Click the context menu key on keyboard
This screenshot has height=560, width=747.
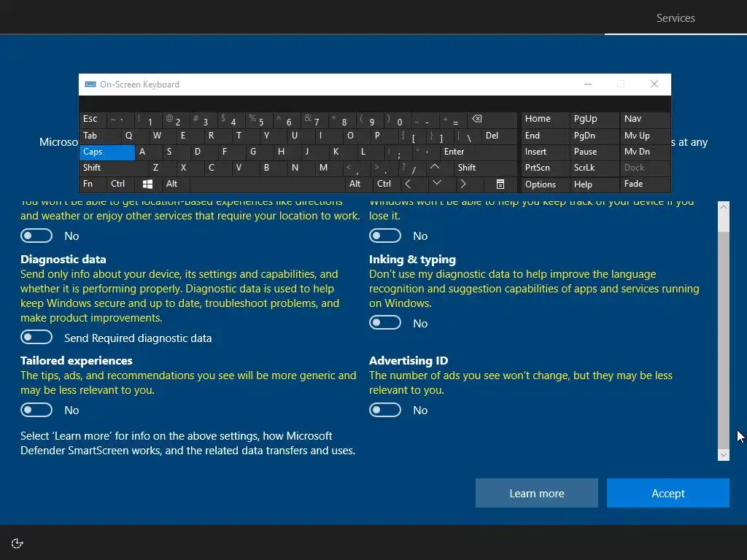point(500,184)
